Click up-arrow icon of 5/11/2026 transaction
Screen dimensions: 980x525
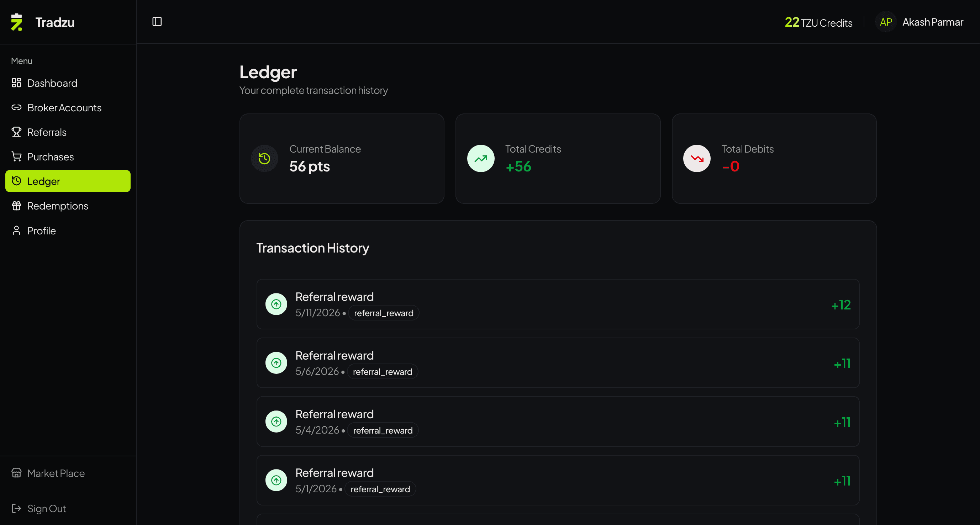coord(276,304)
